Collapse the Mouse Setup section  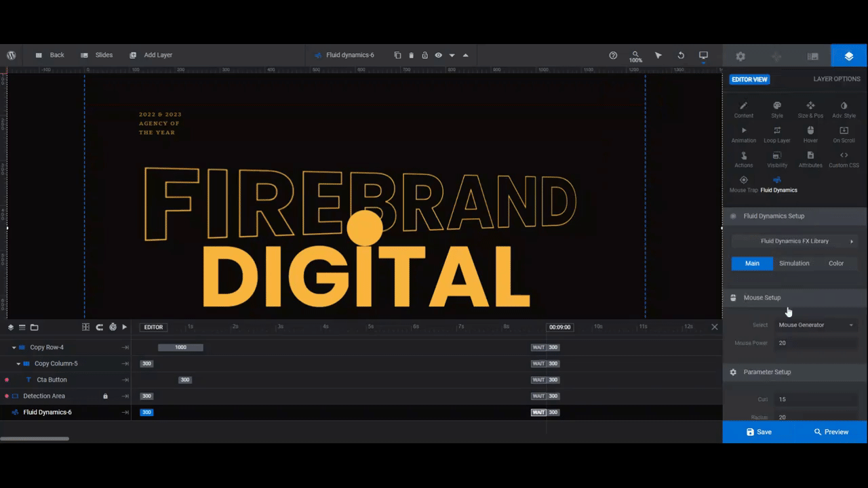(794, 298)
